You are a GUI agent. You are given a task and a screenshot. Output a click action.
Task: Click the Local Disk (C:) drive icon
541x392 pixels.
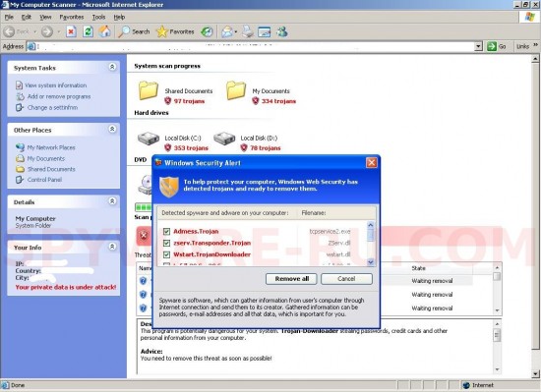149,139
